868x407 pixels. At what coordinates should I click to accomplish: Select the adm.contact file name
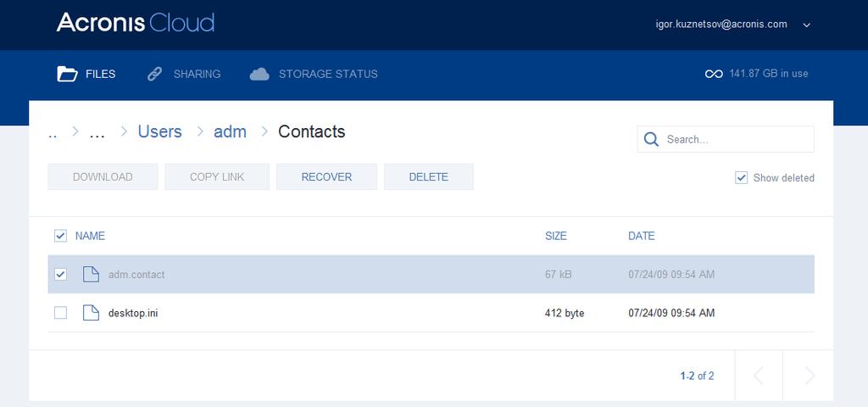(x=136, y=275)
